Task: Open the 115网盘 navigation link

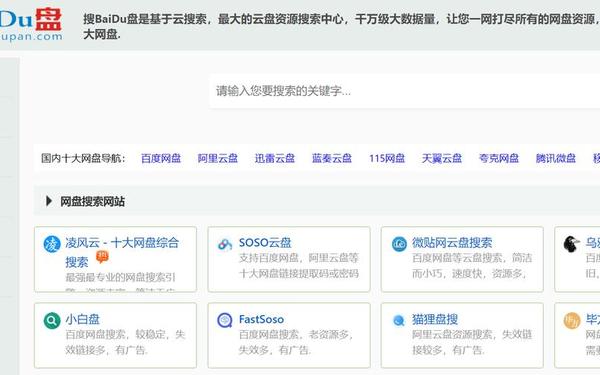Action: tap(387, 158)
